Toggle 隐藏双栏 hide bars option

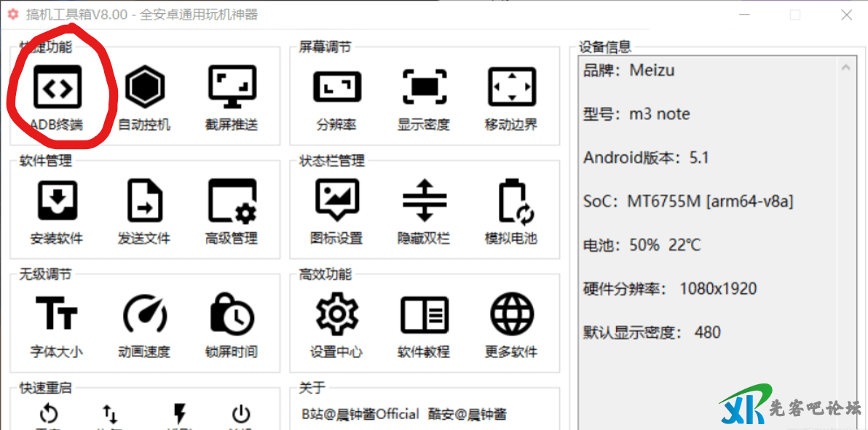coord(424,202)
